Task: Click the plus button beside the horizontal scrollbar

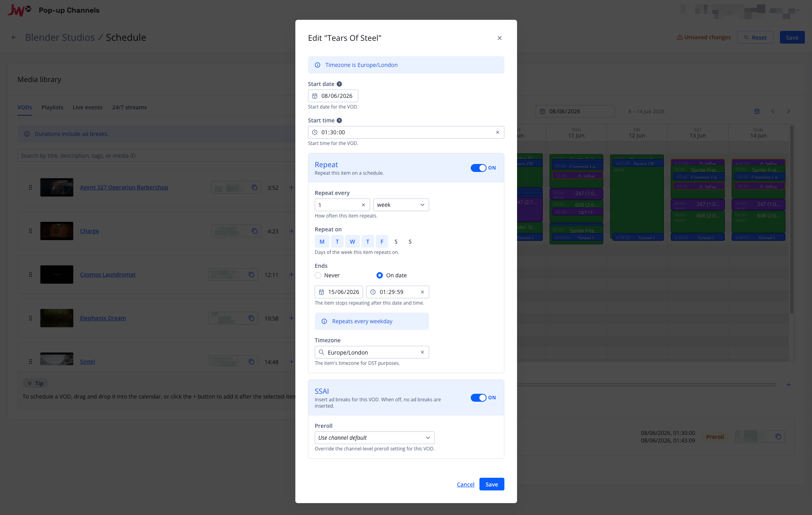Action: [x=788, y=385]
